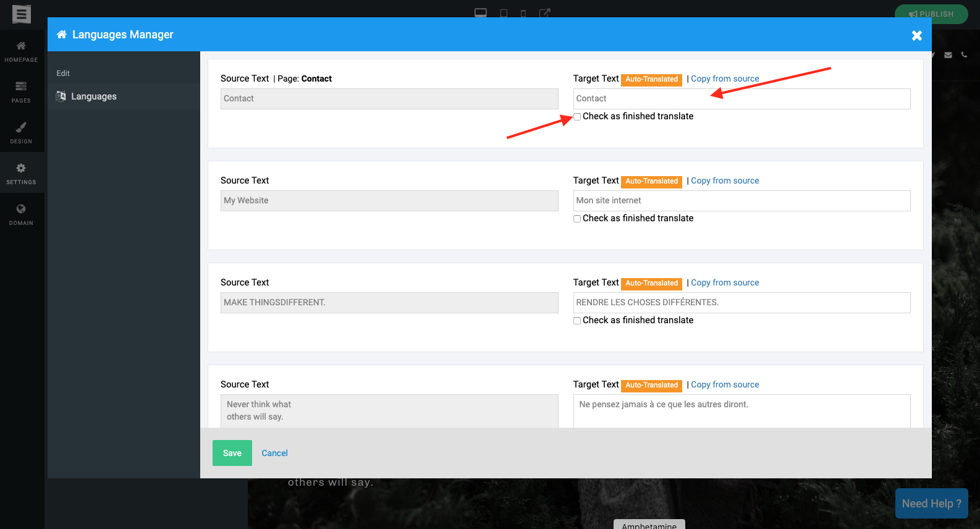980x529 pixels.
Task: Check finished translate for Contact
Action: (577, 117)
